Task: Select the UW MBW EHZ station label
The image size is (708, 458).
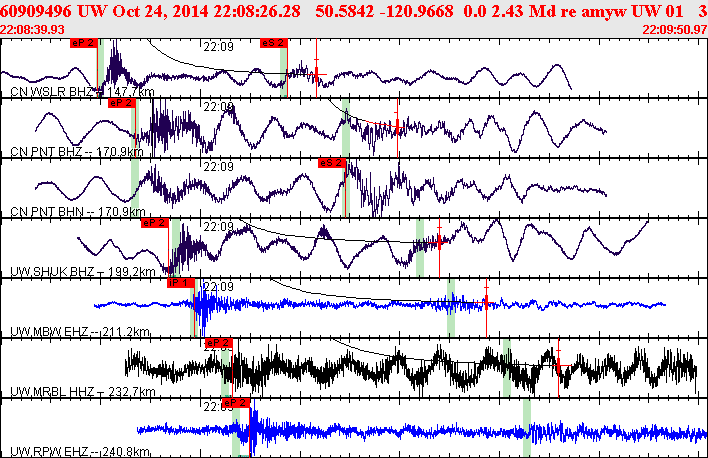Action: [80, 332]
